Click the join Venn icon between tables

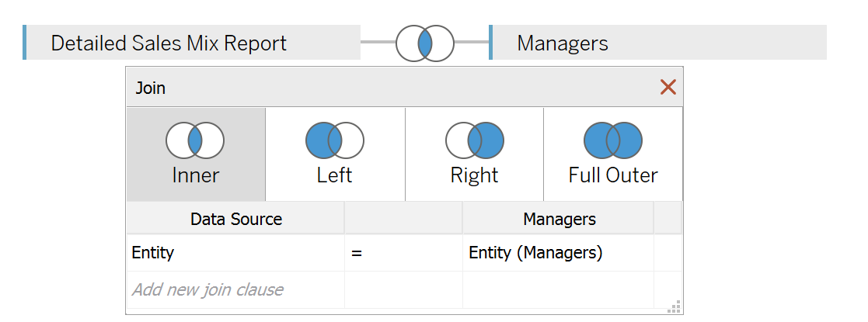pyautogui.click(x=424, y=43)
